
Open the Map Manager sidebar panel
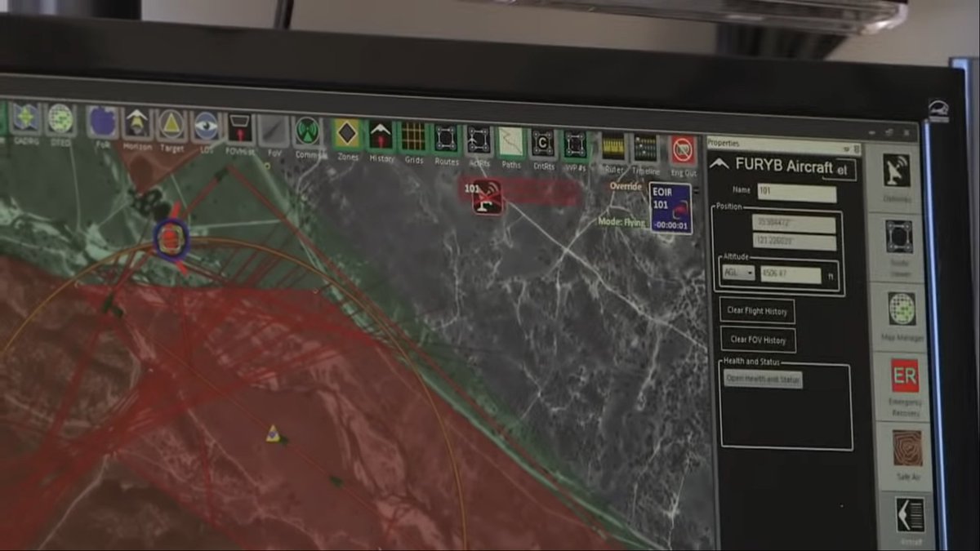(x=902, y=309)
